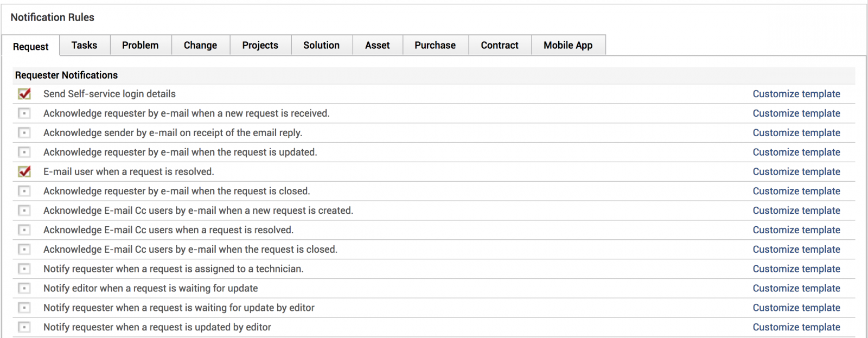Viewport: 868px width, 338px height.
Task: Go to the Projects tab
Action: click(260, 46)
